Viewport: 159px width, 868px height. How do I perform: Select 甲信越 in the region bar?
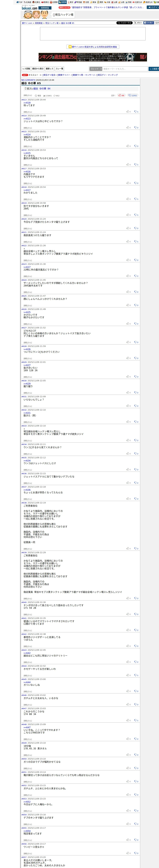[x=78, y=2]
